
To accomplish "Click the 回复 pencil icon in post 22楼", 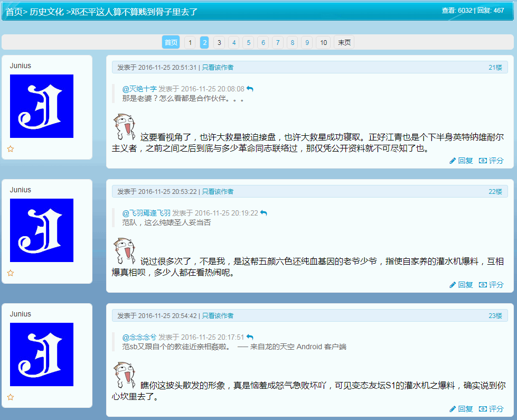I will (453, 285).
